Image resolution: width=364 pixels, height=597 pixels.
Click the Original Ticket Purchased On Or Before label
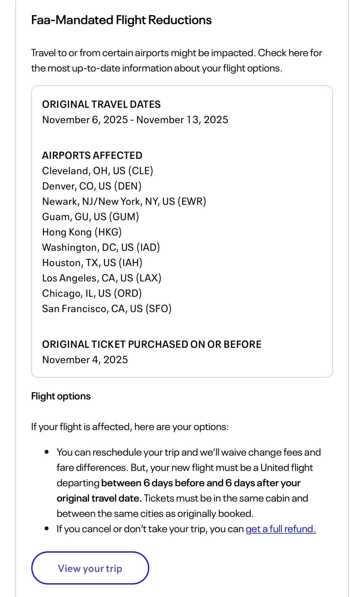point(152,344)
